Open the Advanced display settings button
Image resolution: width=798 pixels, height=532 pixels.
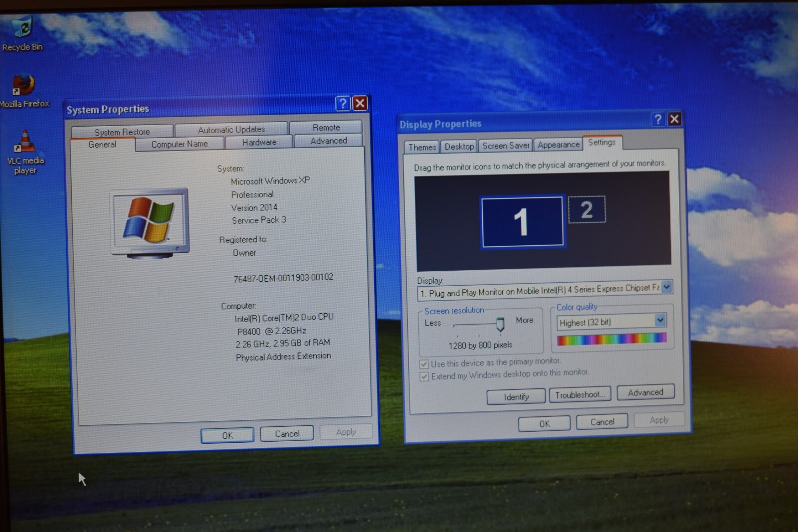646,392
